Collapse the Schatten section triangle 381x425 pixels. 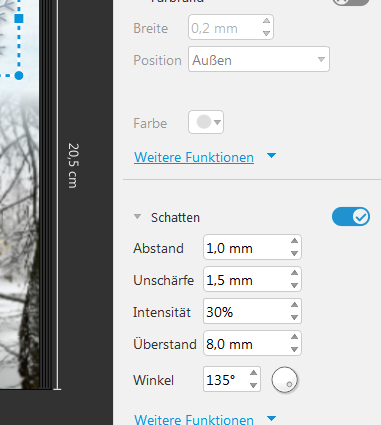tap(137, 217)
